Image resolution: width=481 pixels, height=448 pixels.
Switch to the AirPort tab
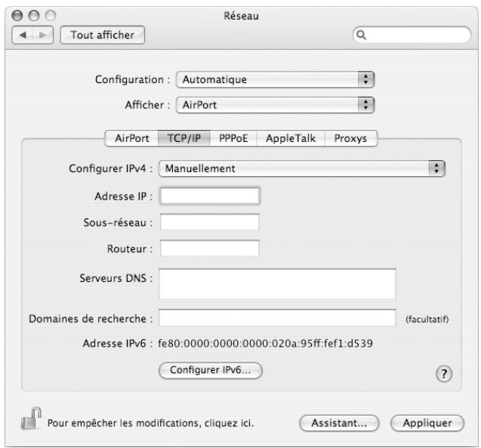point(132,138)
